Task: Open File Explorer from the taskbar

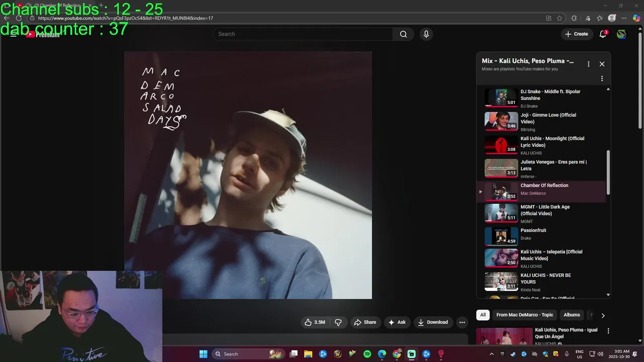Action: coord(308,354)
